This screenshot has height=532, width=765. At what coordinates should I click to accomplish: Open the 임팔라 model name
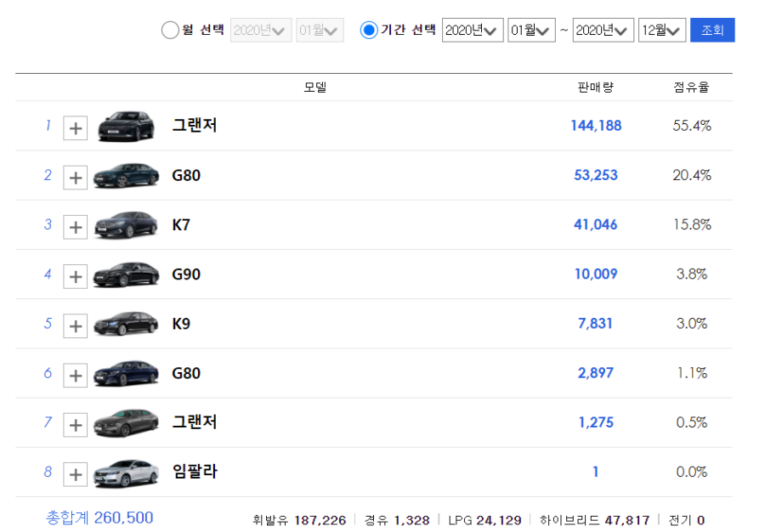(195, 472)
